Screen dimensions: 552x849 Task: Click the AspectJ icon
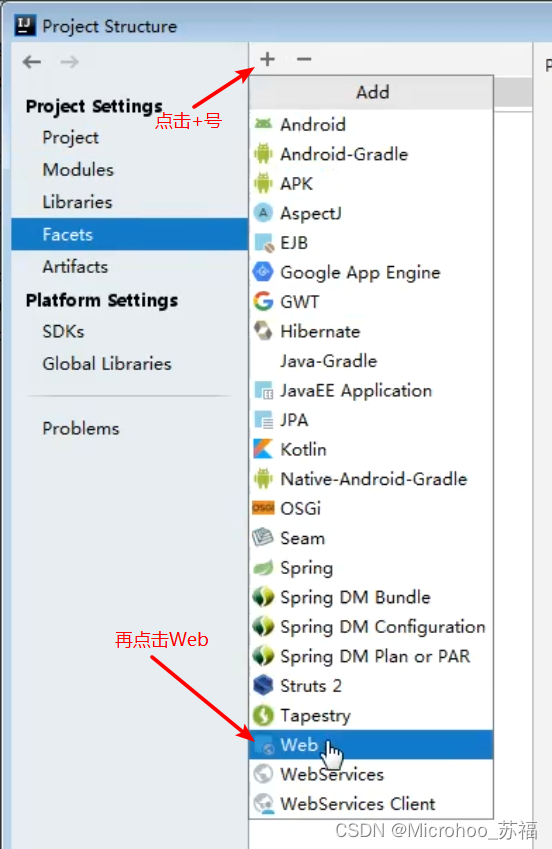(263, 213)
